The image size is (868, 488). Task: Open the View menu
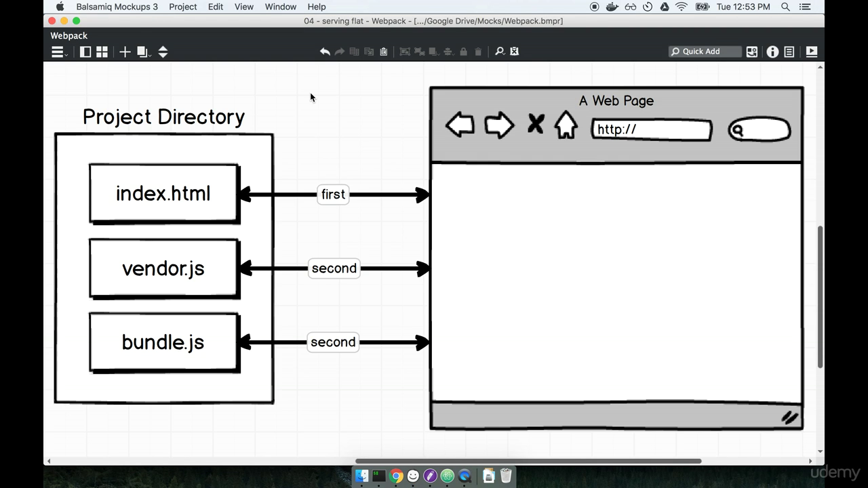(x=243, y=7)
